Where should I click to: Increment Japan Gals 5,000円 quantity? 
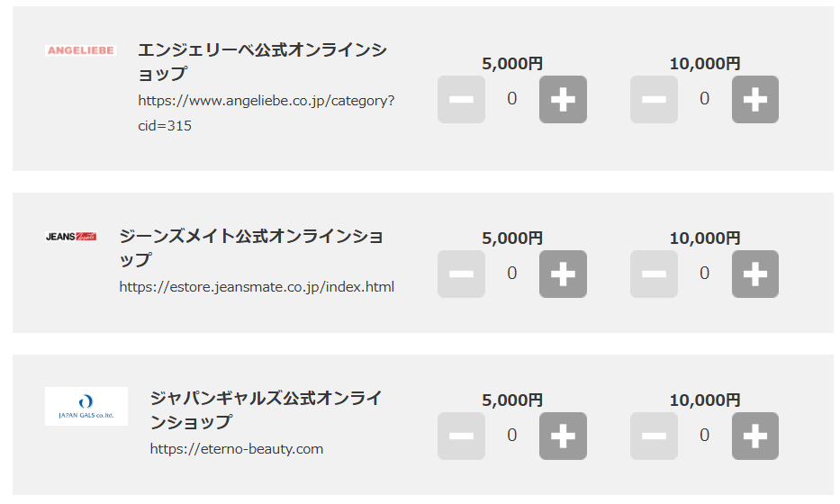pyautogui.click(x=563, y=436)
